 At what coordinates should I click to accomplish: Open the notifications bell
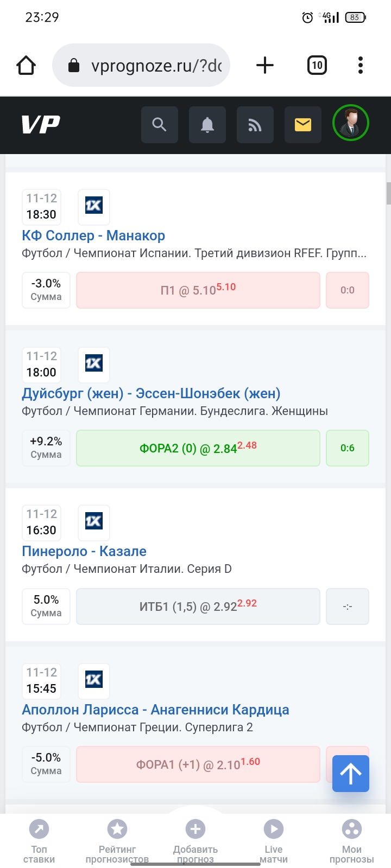click(207, 125)
